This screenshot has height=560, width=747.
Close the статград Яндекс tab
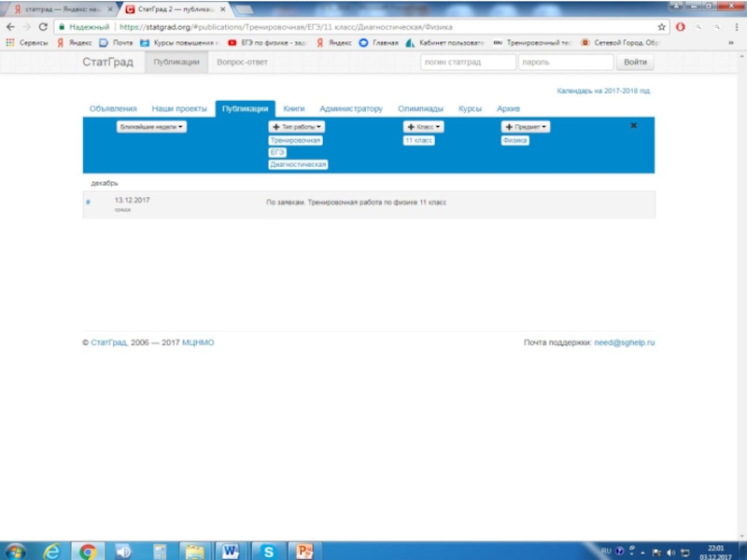pos(110,9)
